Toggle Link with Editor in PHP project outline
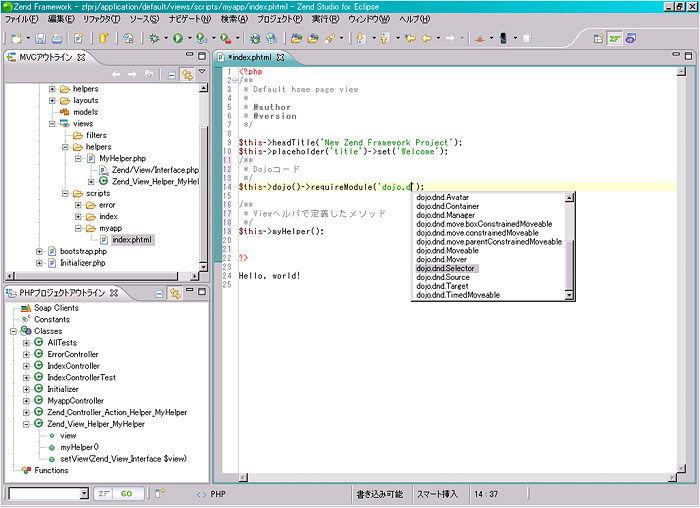700x508 pixels. pyautogui.click(x=174, y=293)
